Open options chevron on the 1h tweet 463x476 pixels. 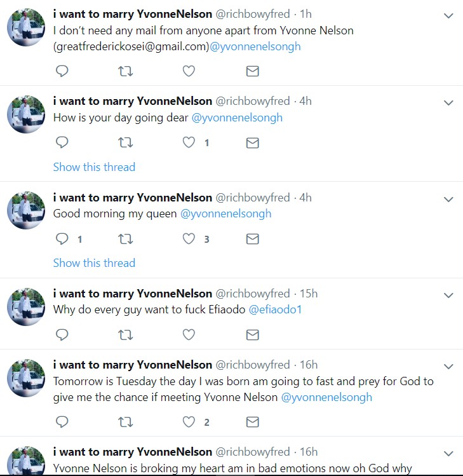click(448, 16)
